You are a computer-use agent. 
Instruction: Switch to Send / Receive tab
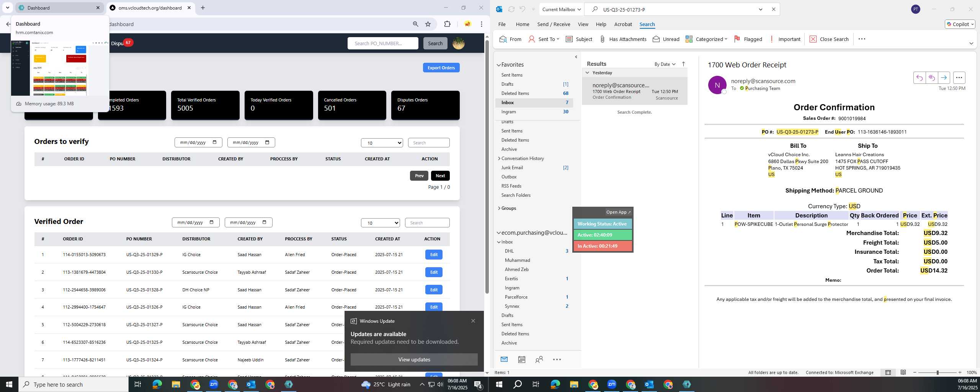[x=554, y=24]
